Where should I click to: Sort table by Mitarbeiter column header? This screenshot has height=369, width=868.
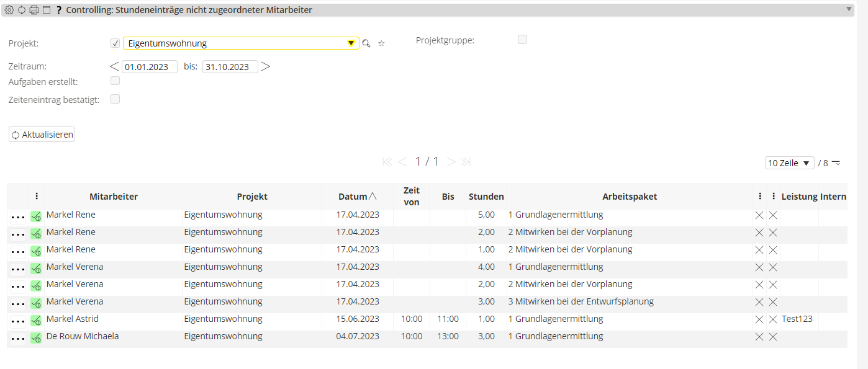pyautogui.click(x=114, y=197)
